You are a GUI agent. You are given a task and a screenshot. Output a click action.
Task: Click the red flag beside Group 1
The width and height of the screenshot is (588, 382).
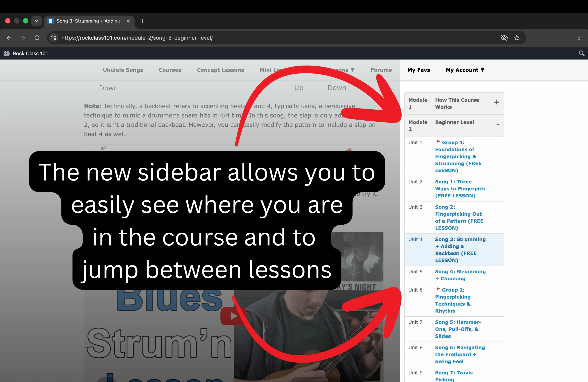click(x=438, y=142)
